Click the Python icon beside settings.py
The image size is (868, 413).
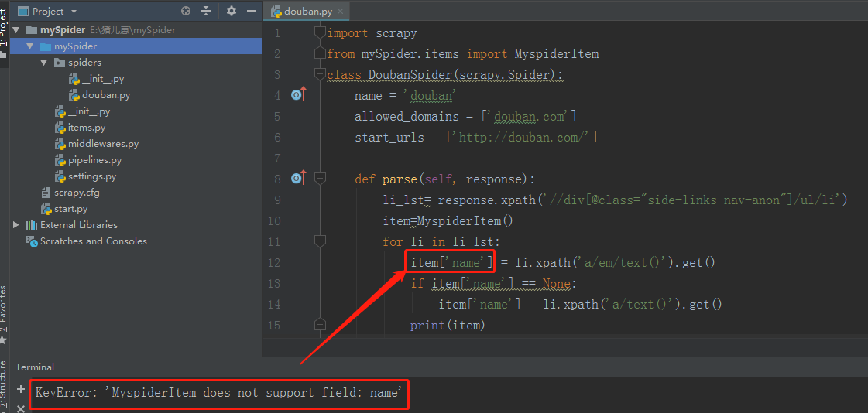[60, 176]
